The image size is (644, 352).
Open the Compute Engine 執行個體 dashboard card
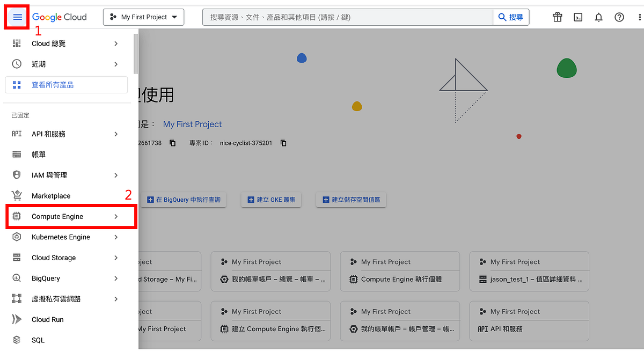coord(400,279)
